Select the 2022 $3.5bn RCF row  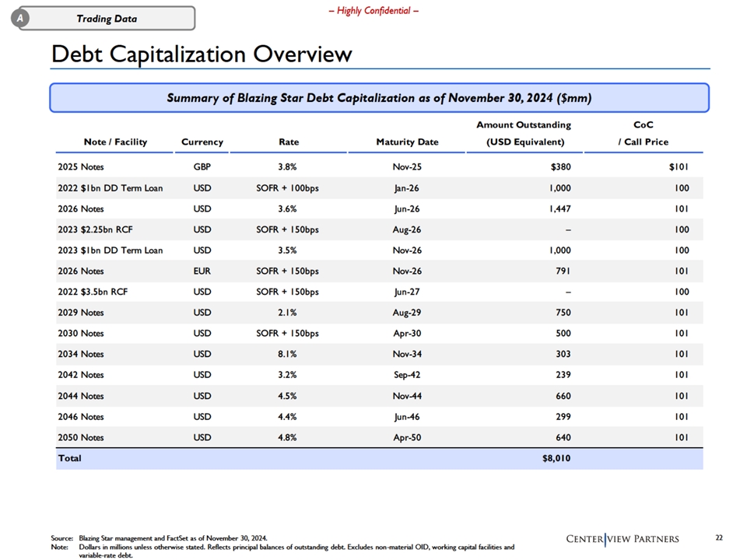(x=379, y=292)
